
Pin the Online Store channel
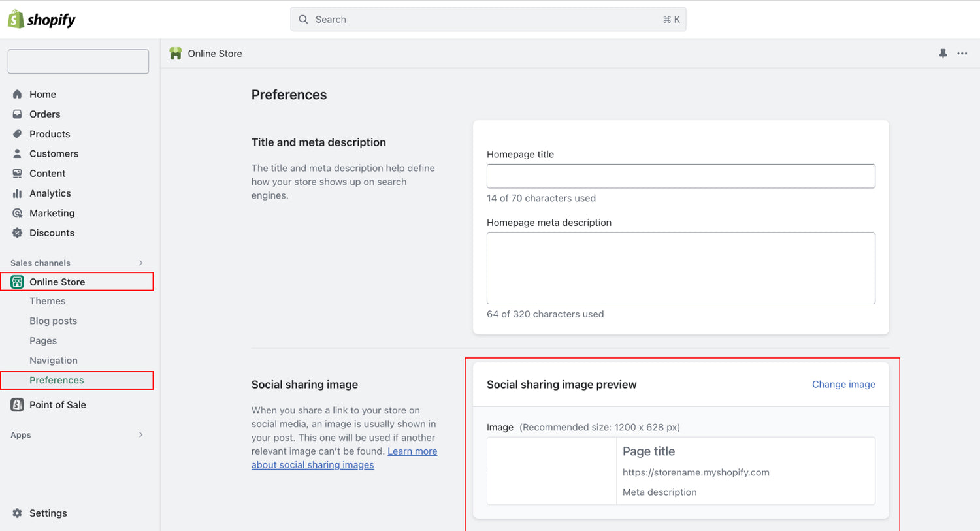click(943, 54)
